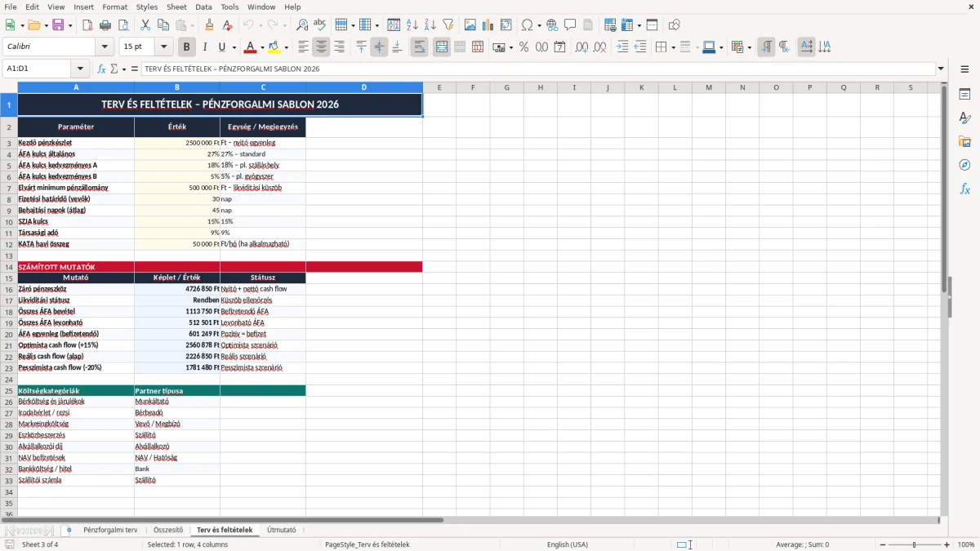
Task: Open the sidebar Functions panel
Action: click(964, 189)
